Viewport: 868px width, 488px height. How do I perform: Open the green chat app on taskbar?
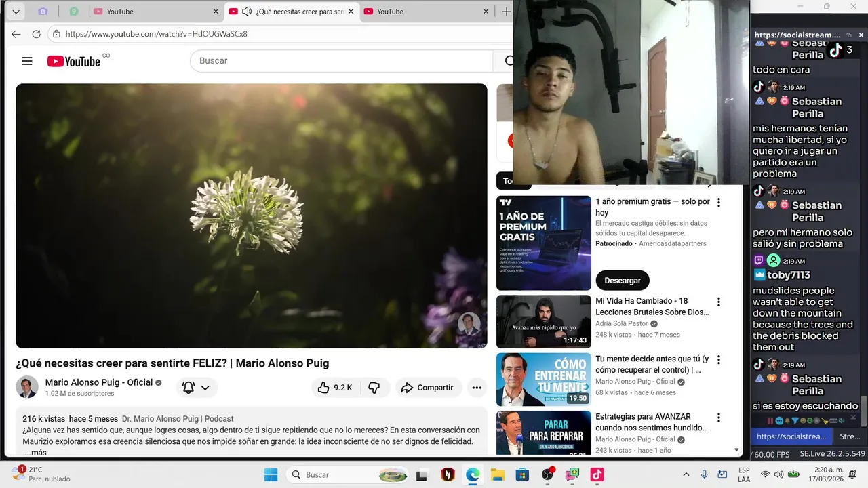click(572, 474)
